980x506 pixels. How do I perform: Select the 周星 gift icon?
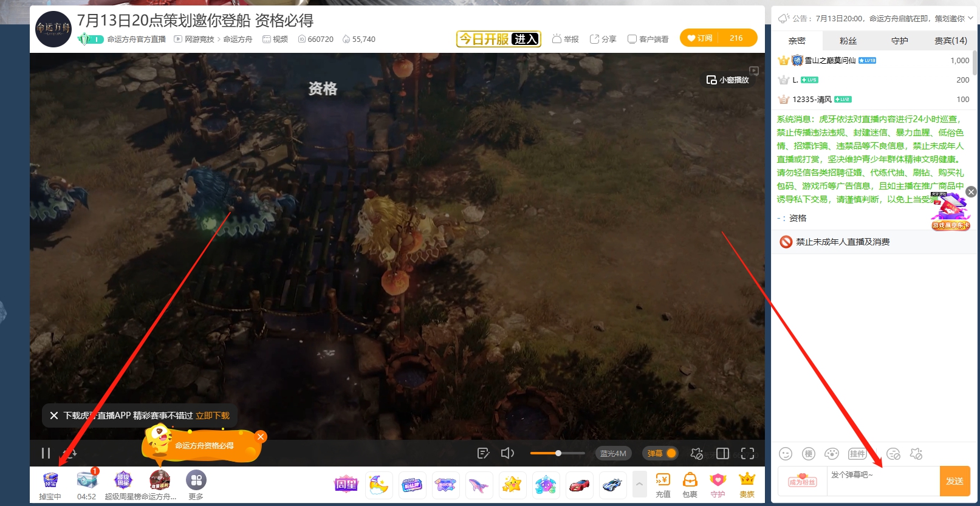click(346, 485)
